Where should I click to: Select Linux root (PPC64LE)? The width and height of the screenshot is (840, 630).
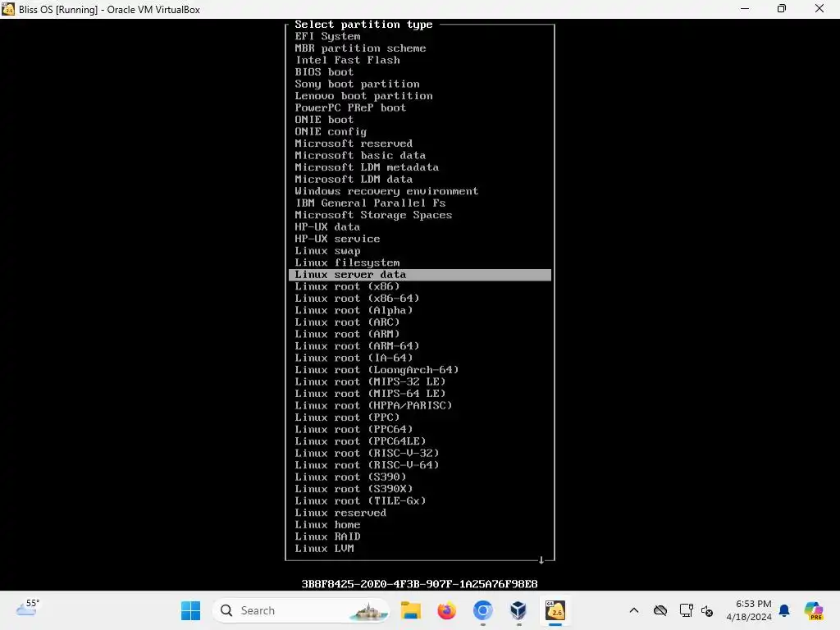coord(360,441)
